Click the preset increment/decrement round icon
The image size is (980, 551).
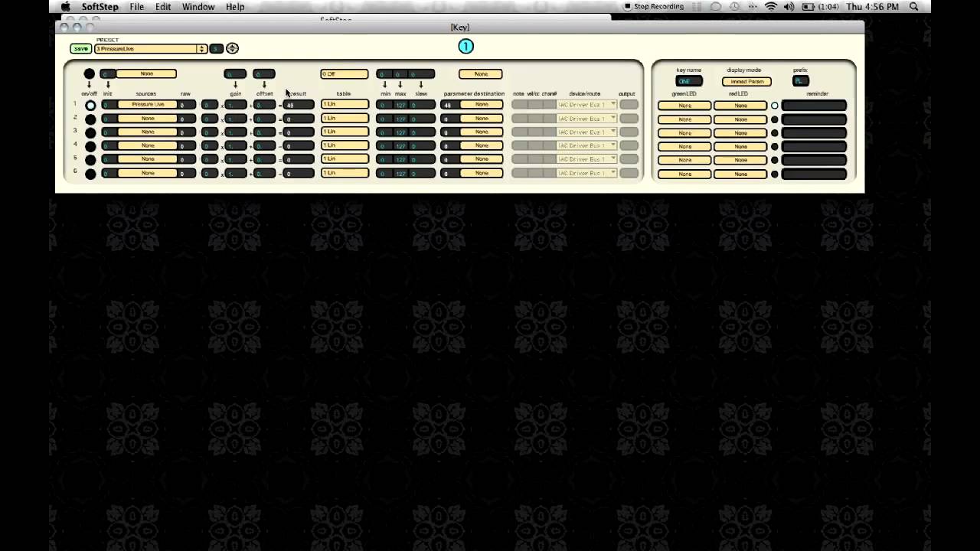pyautogui.click(x=232, y=48)
